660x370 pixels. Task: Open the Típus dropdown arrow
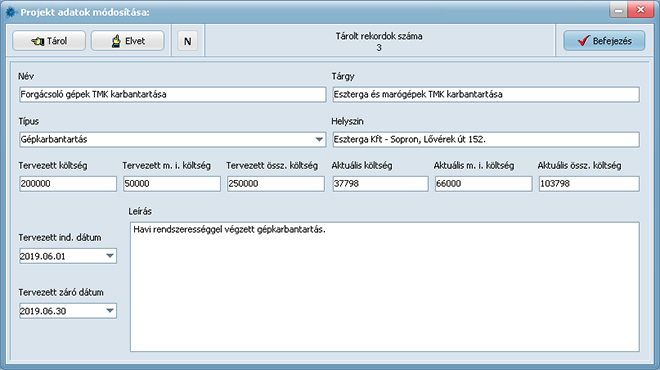click(319, 139)
